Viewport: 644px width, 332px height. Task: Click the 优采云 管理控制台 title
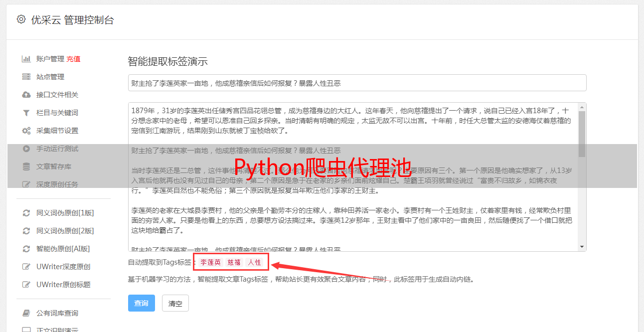click(x=72, y=20)
